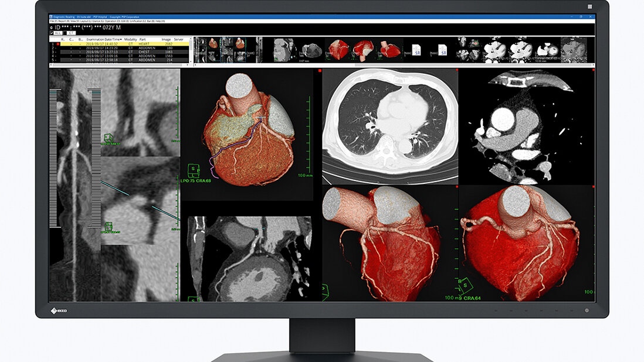Click the red marker on the HEART row
This screenshot has height=362, width=644.
pos(58,44)
